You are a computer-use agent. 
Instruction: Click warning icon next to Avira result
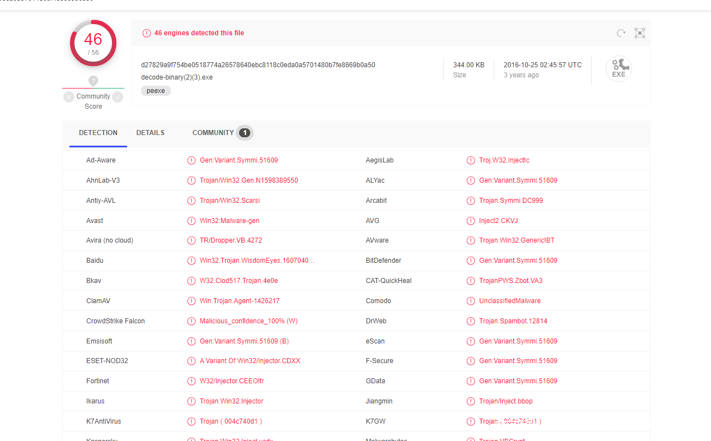pyautogui.click(x=191, y=241)
